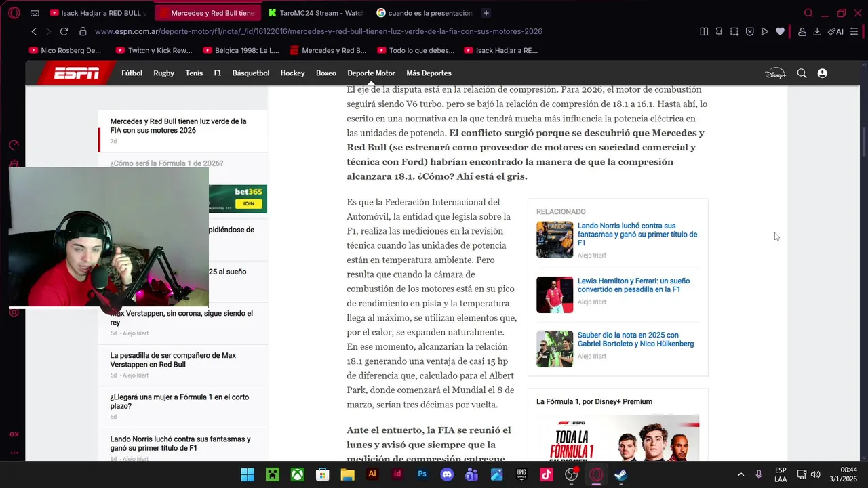
Task: Open the Opera AI assistant button
Action: [x=835, y=31]
